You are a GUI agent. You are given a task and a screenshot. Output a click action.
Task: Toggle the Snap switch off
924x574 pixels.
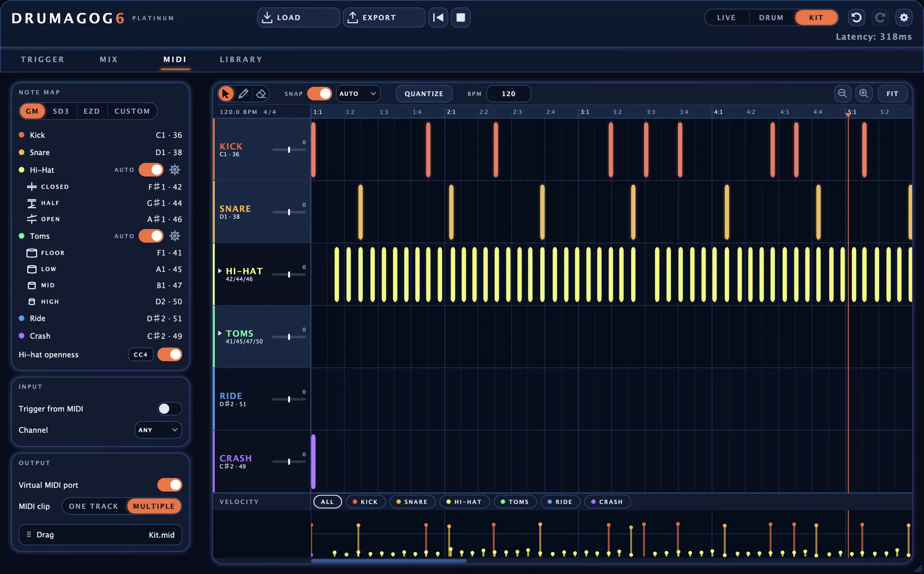[x=319, y=94]
